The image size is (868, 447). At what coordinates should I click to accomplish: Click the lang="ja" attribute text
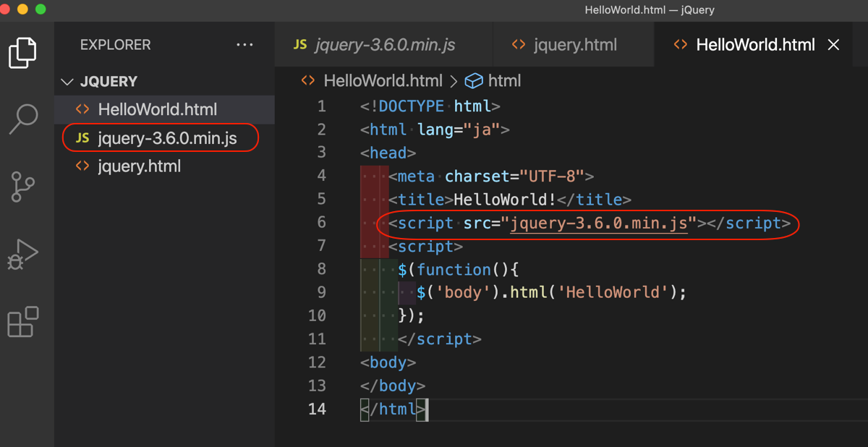(x=459, y=129)
